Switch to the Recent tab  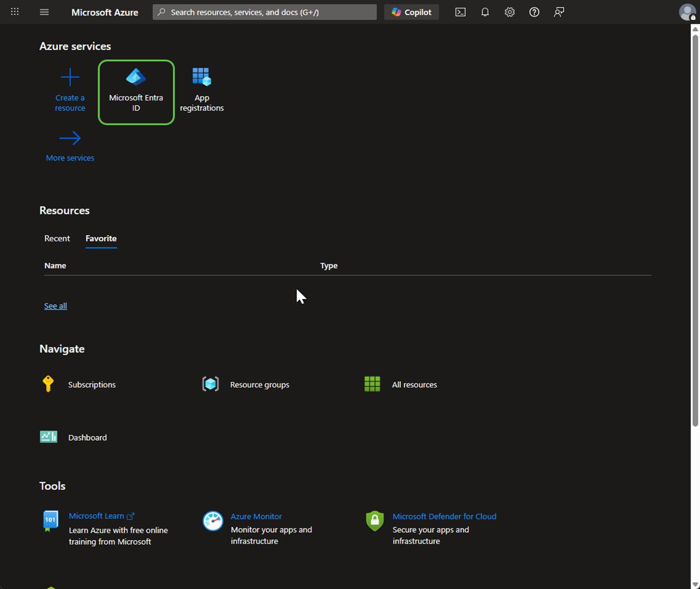click(x=57, y=238)
